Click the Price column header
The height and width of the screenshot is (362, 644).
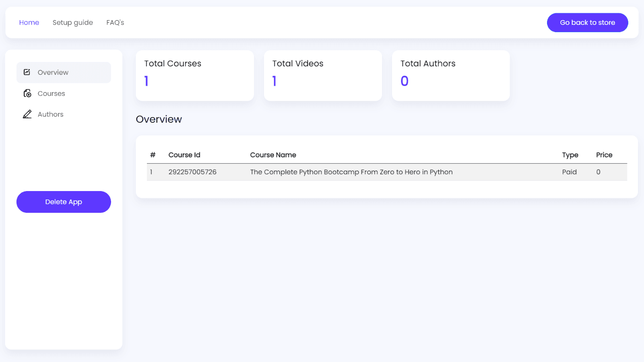pos(604,155)
